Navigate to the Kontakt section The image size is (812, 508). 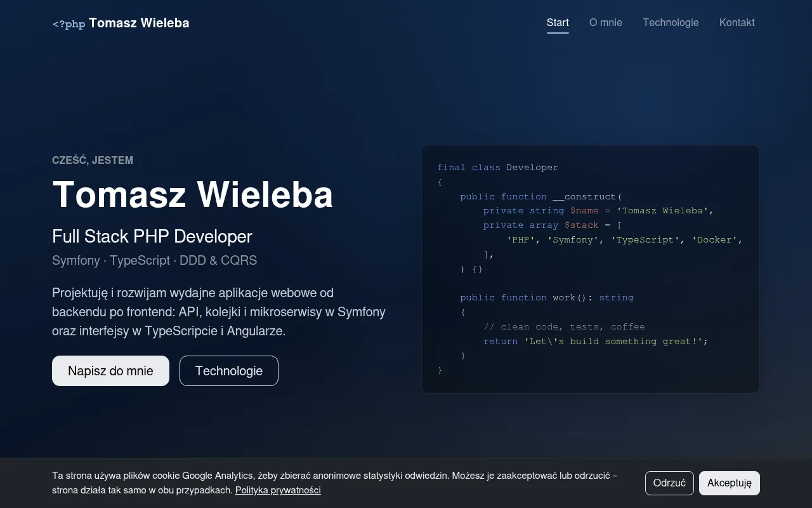tap(737, 23)
